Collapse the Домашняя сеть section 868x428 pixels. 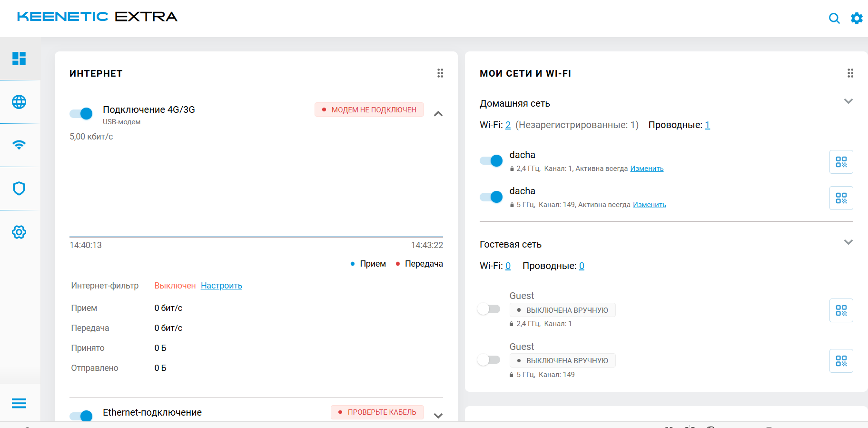(848, 101)
